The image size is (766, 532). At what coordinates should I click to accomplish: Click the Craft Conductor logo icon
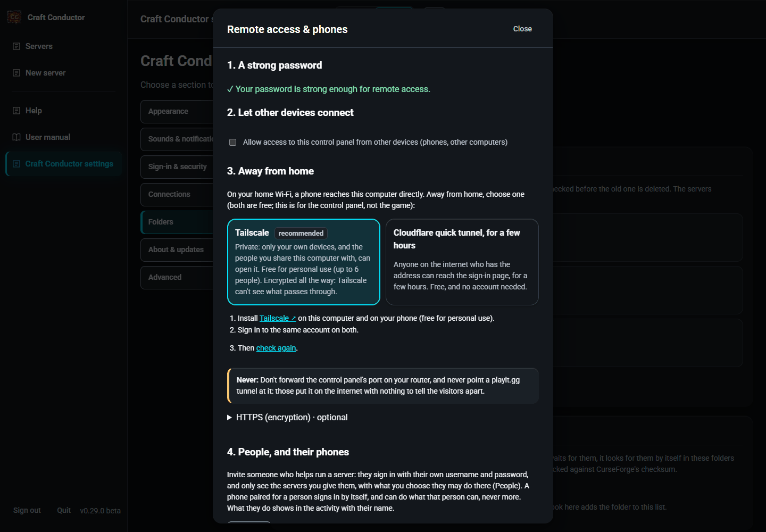pyautogui.click(x=14, y=17)
